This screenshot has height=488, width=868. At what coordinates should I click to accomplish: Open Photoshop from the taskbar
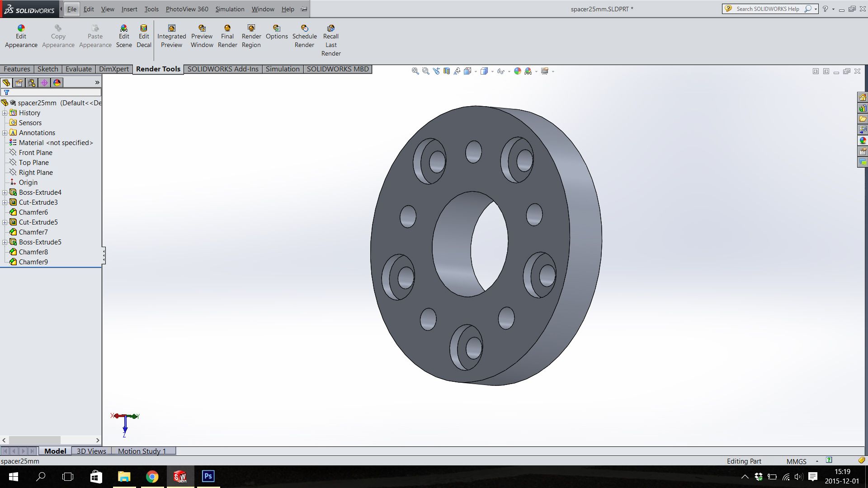(208, 476)
